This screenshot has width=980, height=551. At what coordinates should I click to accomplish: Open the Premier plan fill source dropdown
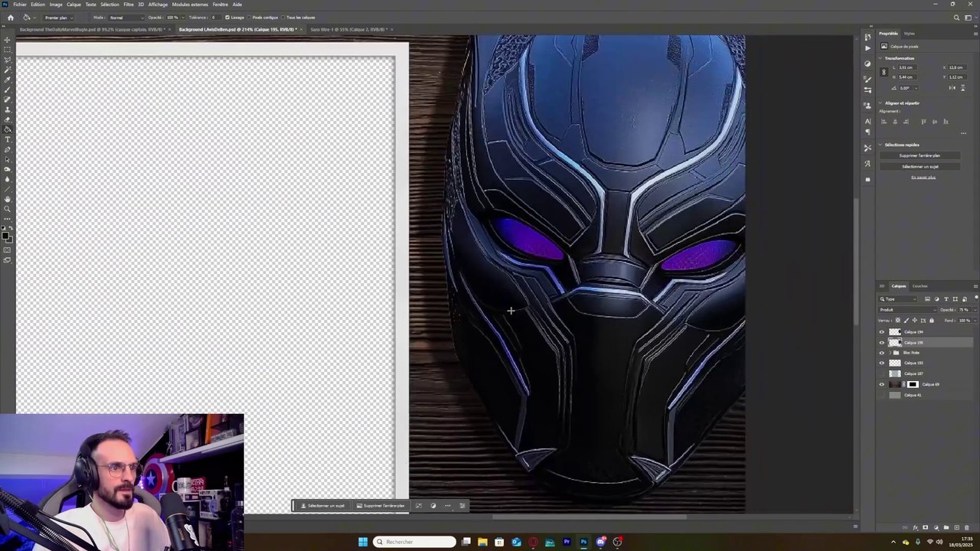(x=57, y=18)
